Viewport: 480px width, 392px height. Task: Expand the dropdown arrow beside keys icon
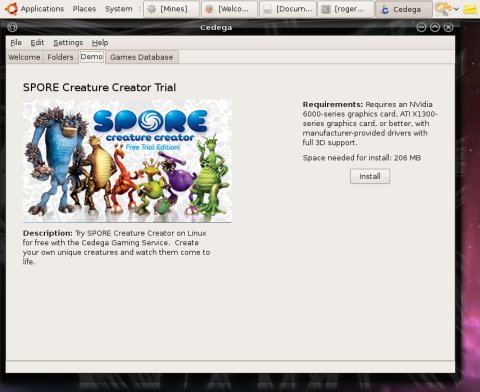[x=456, y=9]
